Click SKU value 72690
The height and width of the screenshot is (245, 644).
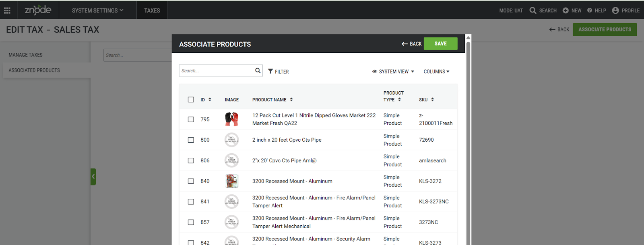[x=426, y=140]
